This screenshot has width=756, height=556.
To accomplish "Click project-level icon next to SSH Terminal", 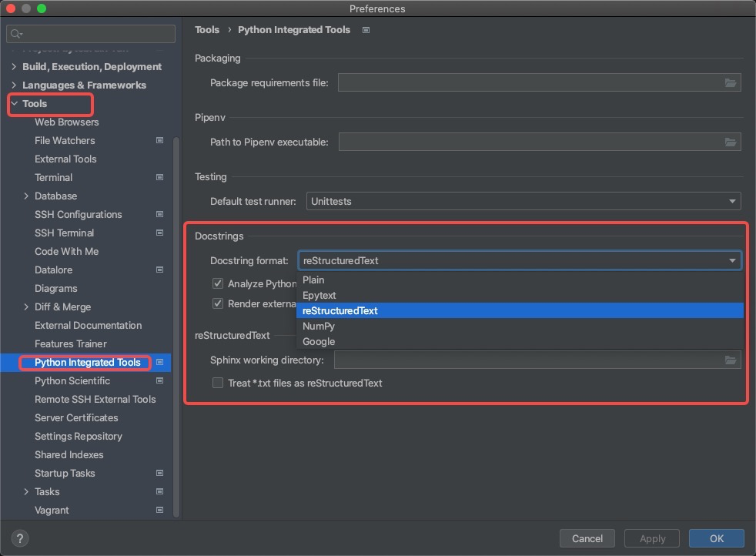I will [159, 233].
